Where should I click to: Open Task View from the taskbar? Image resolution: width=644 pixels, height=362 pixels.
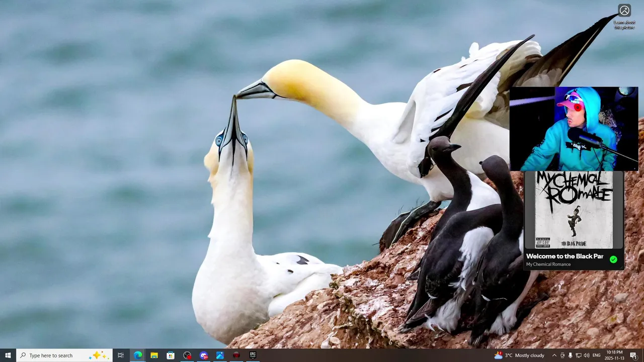[121, 355]
